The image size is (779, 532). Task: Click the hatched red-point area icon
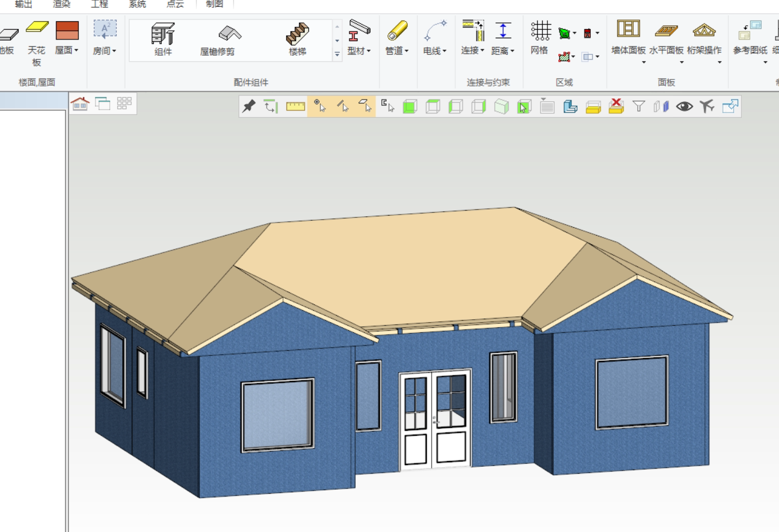coord(565,57)
